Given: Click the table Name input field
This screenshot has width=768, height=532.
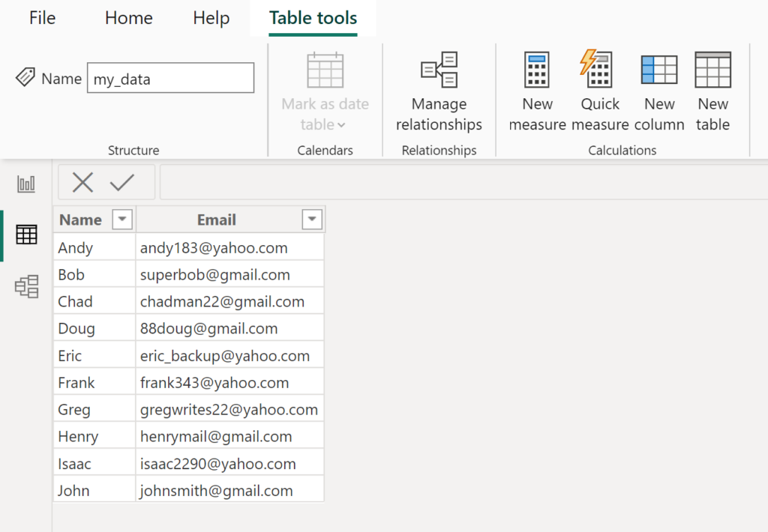Looking at the screenshot, I should pyautogui.click(x=170, y=79).
